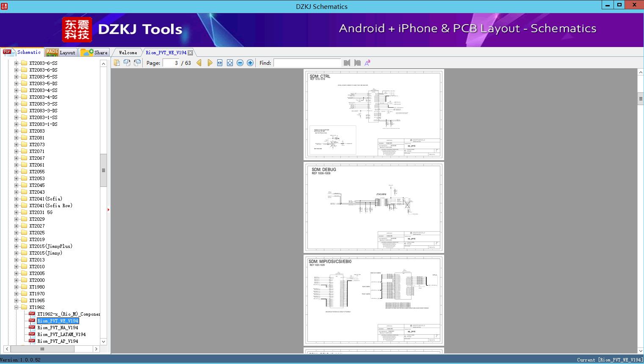Click the DZKJ red logo
This screenshot has width=644, height=364.
77,30
